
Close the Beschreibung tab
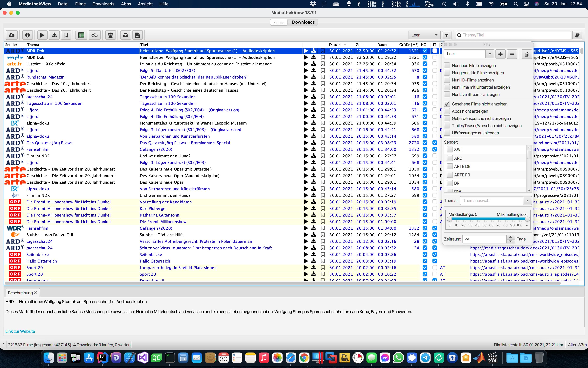click(35, 293)
